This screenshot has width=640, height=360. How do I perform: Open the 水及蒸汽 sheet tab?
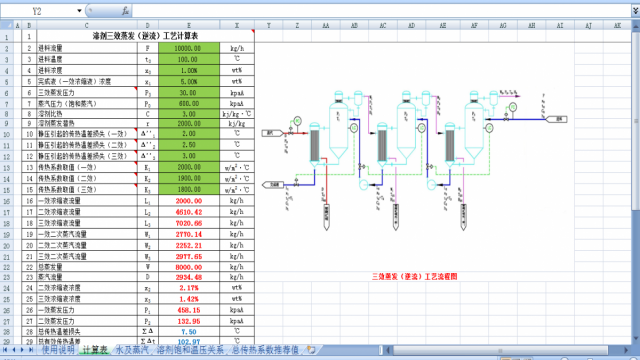click(x=132, y=350)
